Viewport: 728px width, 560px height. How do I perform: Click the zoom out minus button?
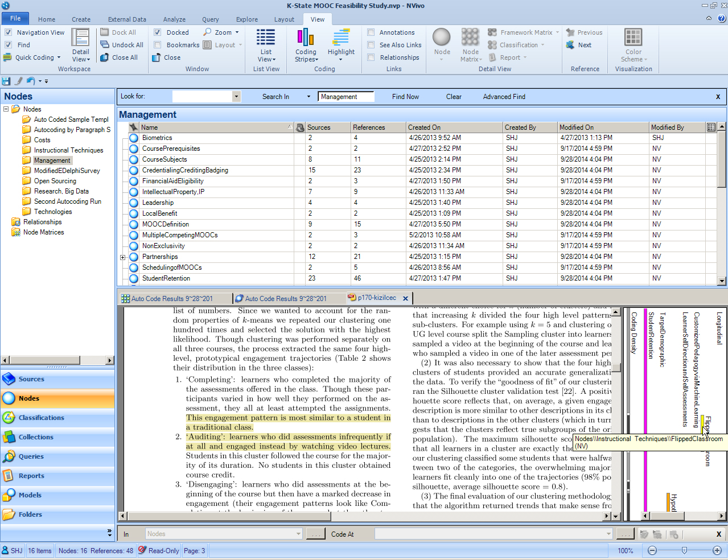652,550
